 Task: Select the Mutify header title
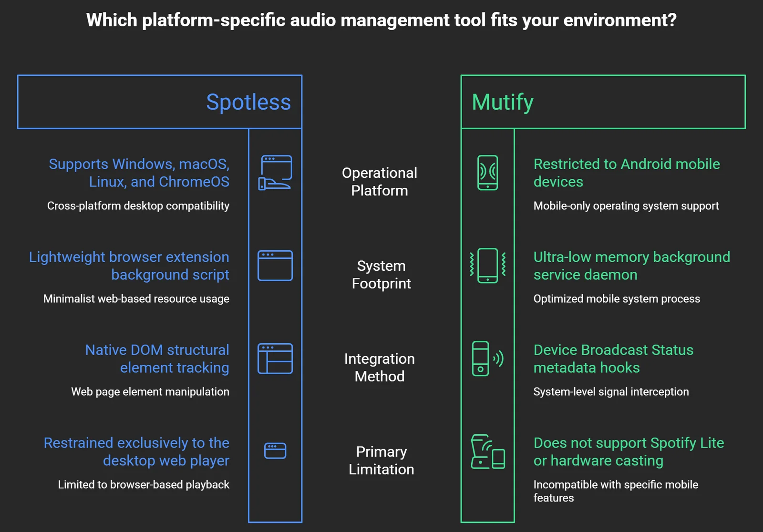pos(503,102)
